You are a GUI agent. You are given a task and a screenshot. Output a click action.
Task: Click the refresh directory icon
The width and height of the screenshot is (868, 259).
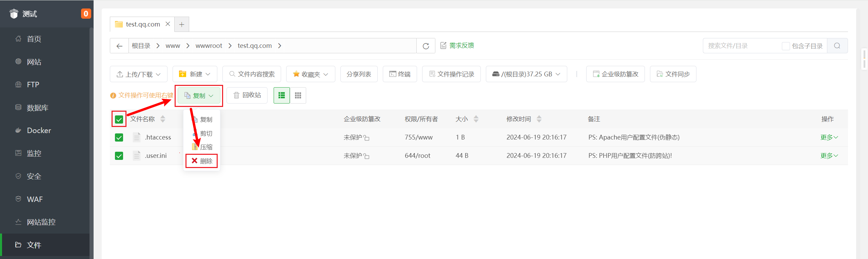point(426,46)
